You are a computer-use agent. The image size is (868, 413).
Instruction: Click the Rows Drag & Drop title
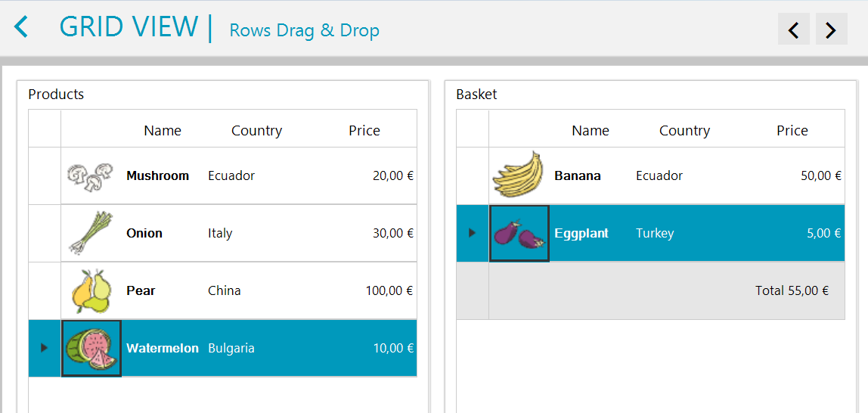click(x=304, y=30)
